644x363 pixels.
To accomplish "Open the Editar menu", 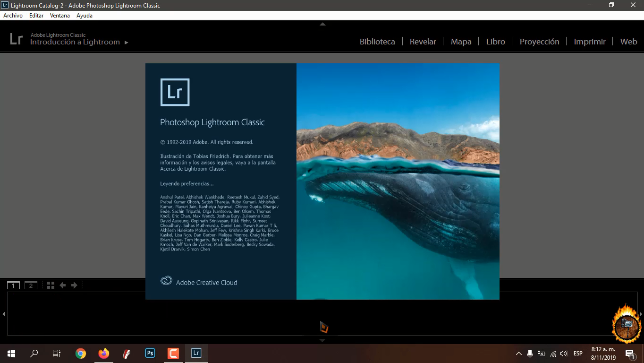I will pyautogui.click(x=36, y=16).
